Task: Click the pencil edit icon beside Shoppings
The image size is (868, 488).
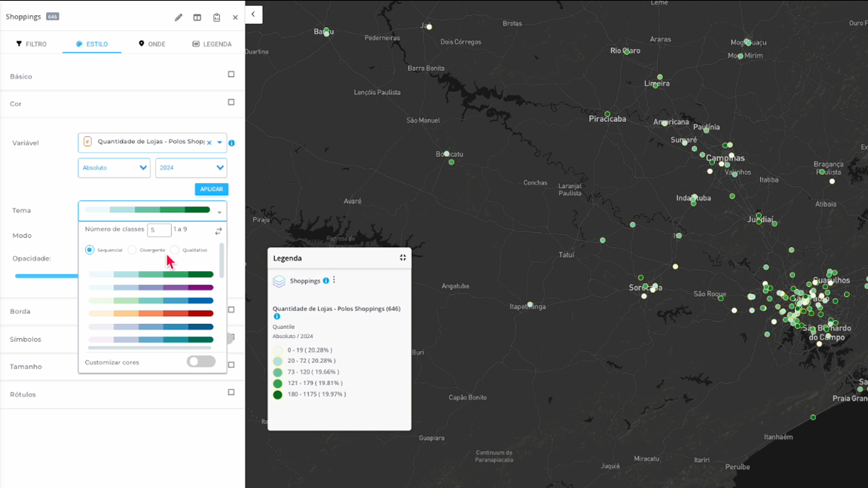Action: coord(179,17)
